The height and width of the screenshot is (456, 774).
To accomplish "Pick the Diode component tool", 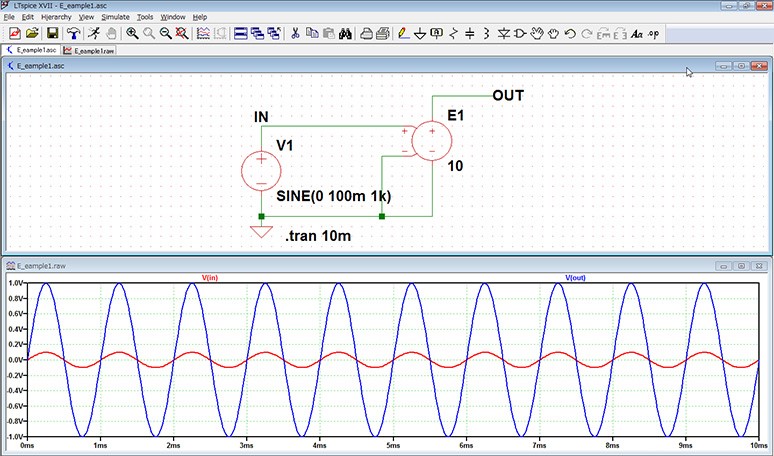I will click(503, 34).
